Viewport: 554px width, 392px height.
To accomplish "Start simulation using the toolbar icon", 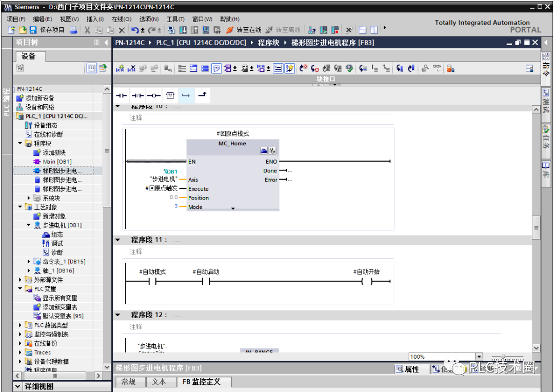I will coord(206,30).
